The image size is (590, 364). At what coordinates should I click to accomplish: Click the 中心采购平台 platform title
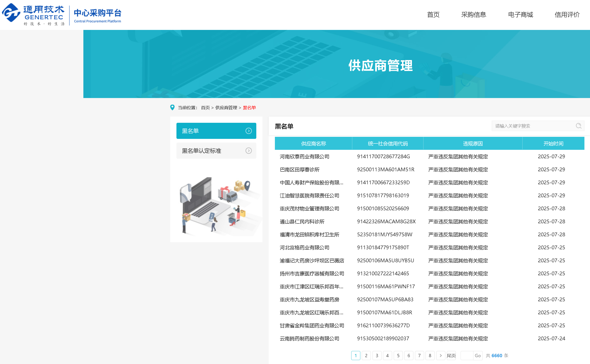pos(97,13)
